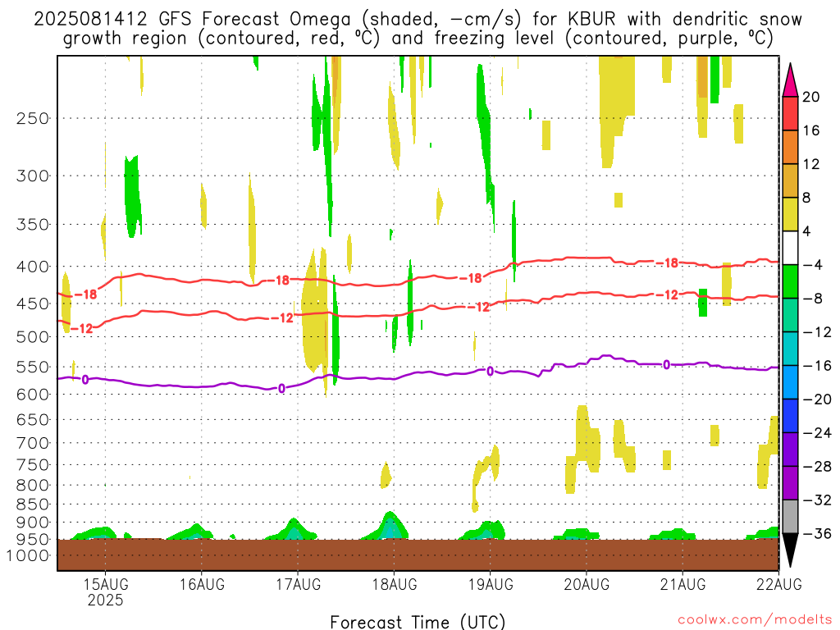
Task: Click the 550 pressure axis label
Action: click(33, 367)
